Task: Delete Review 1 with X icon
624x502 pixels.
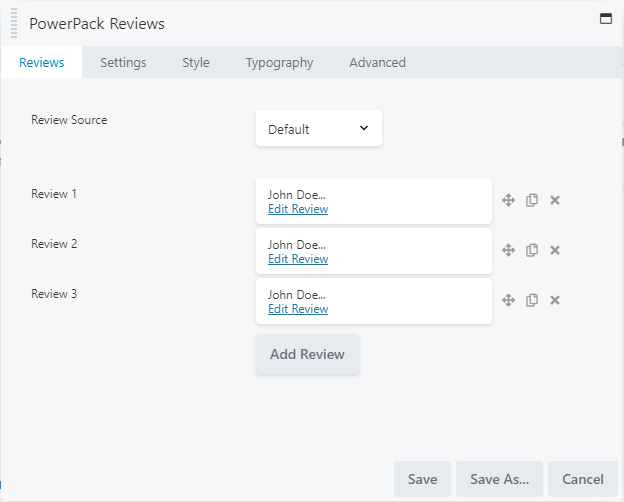Action: click(x=555, y=200)
